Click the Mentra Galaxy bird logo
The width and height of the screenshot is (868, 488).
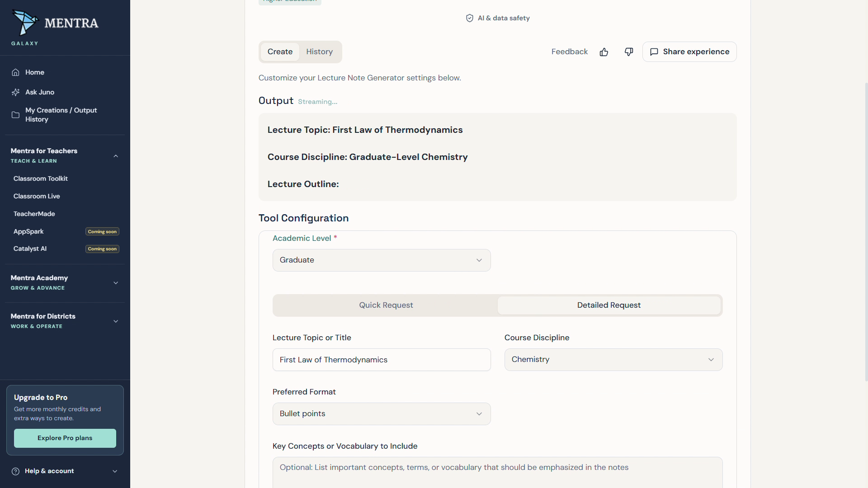click(25, 22)
